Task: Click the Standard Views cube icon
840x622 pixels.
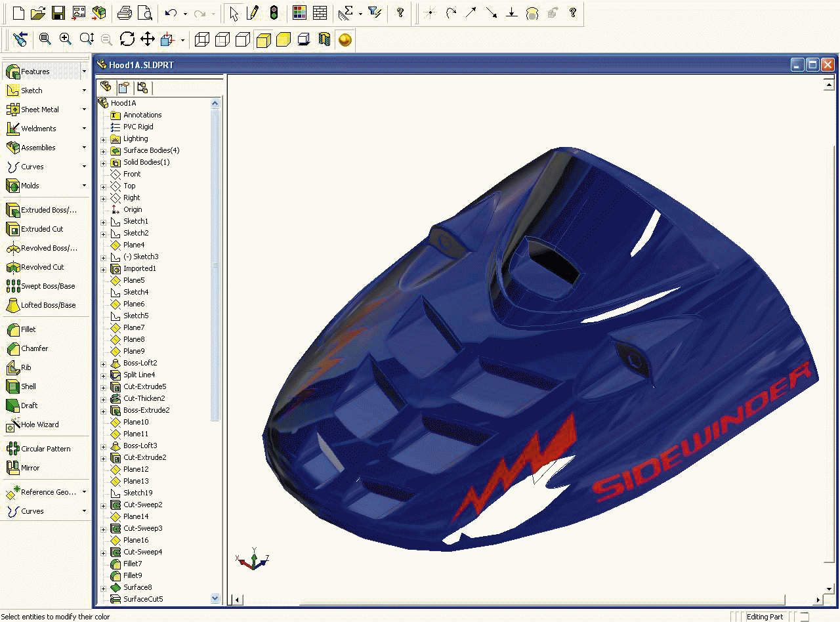Action: 167,39
